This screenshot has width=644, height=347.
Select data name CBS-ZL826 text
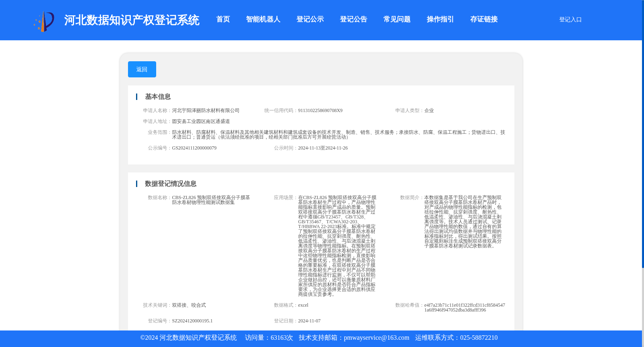coord(211,200)
